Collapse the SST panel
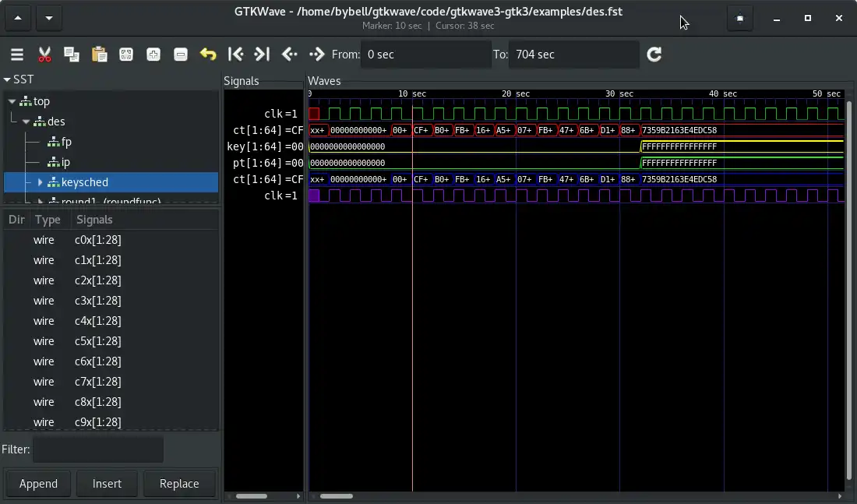Viewport: 857px width, 504px height. (x=8, y=79)
